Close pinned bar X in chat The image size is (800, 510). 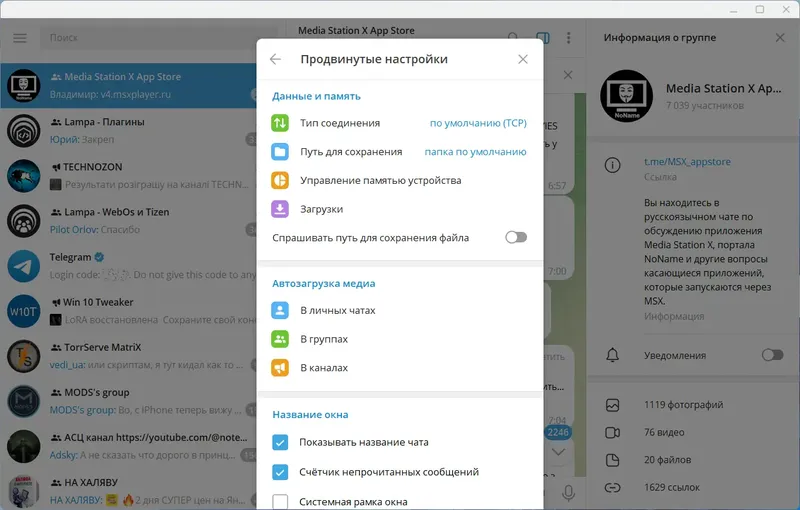pos(568,75)
